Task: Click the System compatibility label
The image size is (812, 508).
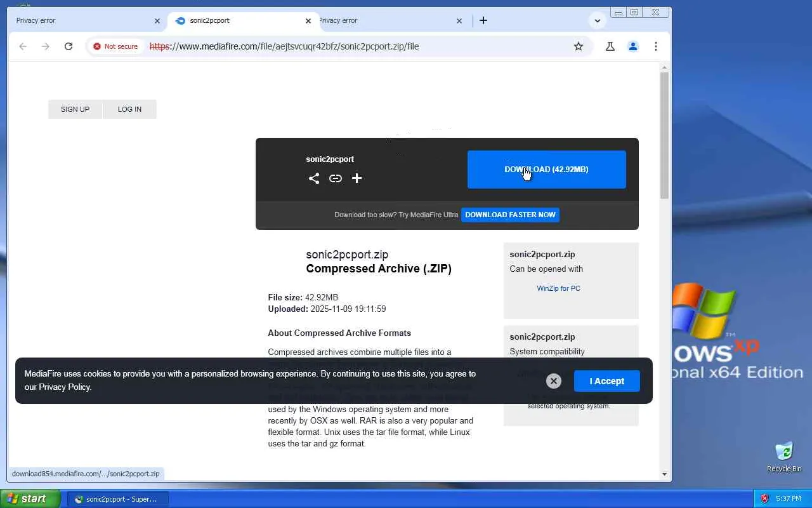Action: coord(547,352)
